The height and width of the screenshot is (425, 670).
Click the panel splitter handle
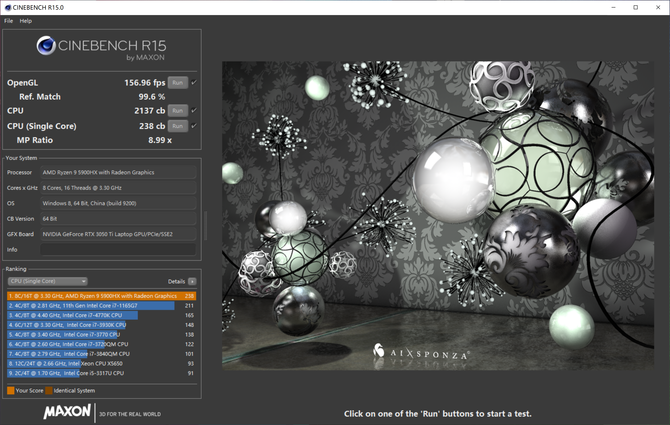click(206, 226)
